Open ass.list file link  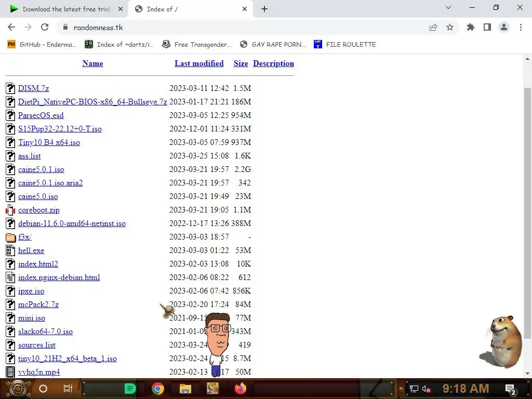(30, 156)
